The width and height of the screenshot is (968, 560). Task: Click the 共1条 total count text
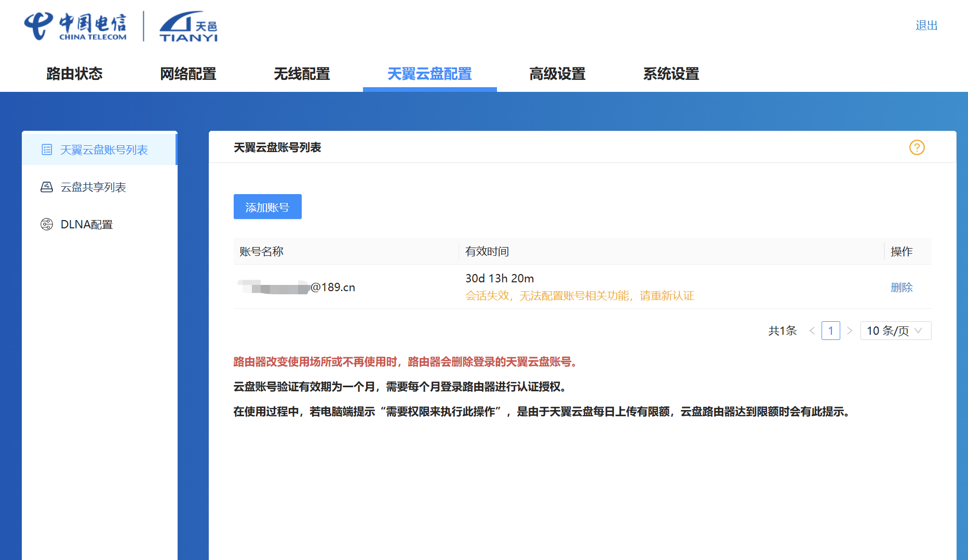pyautogui.click(x=783, y=331)
